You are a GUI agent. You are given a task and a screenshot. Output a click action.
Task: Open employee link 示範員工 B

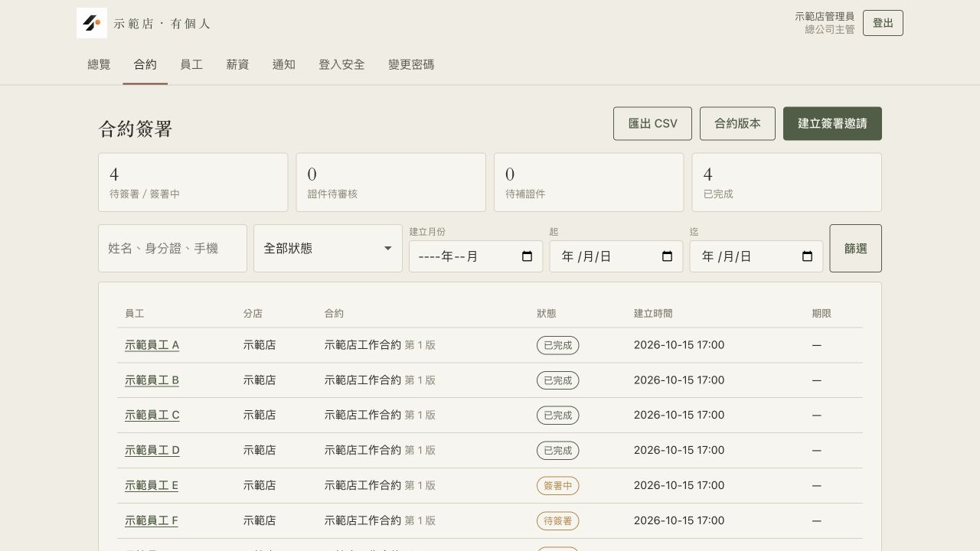(x=152, y=380)
